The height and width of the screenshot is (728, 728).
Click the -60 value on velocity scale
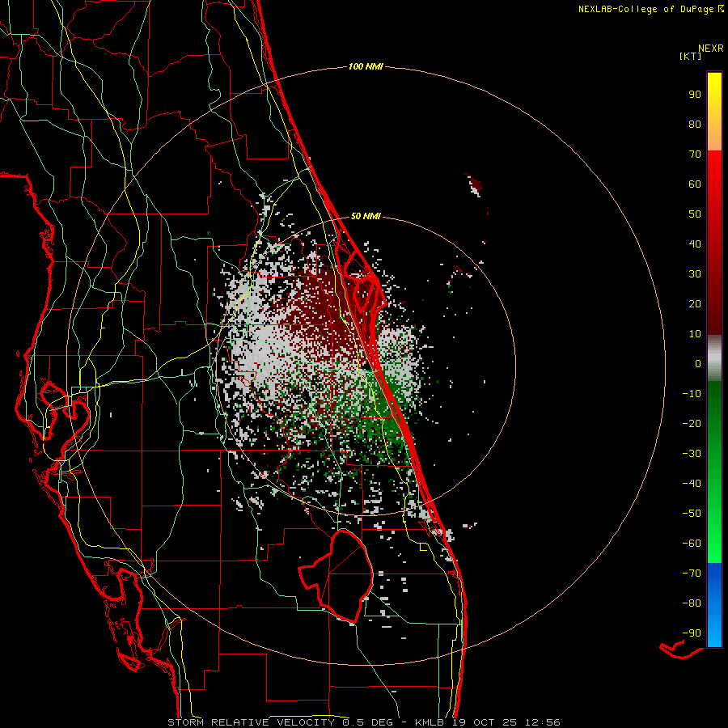pyautogui.click(x=692, y=544)
